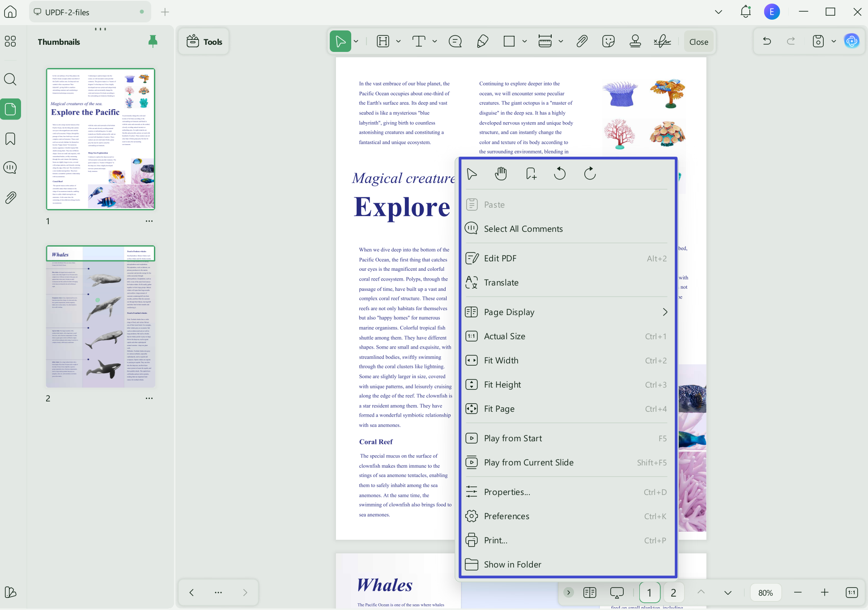Select the pencil drawing tool

point(482,42)
